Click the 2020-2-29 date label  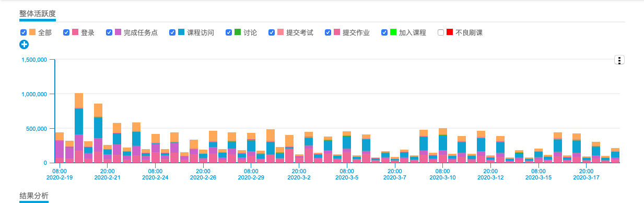[251, 177]
